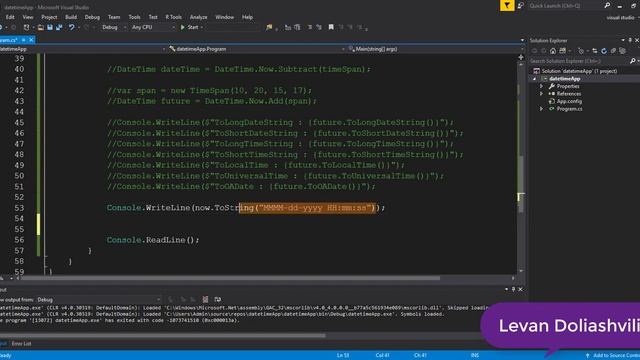Open the datetimeApp.Program class dropdown
Viewport: 640px width, 360px height.
[x=257, y=49]
